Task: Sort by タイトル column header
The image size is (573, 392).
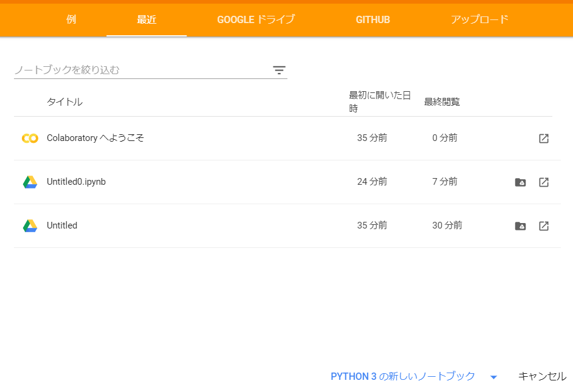Action: [64, 101]
